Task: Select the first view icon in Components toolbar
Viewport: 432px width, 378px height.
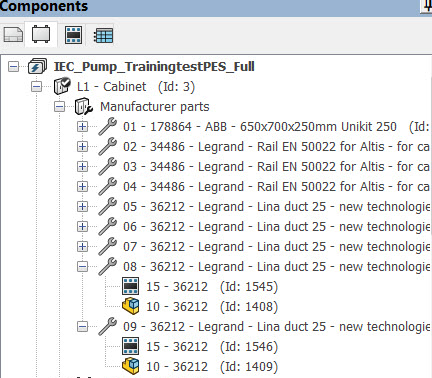Action: 13,35
